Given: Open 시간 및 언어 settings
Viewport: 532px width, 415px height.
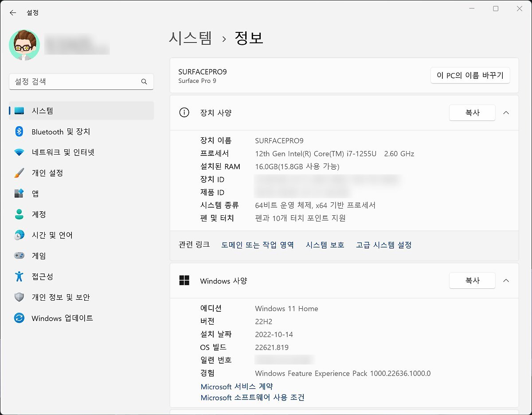Looking at the screenshot, I should tap(82, 235).
